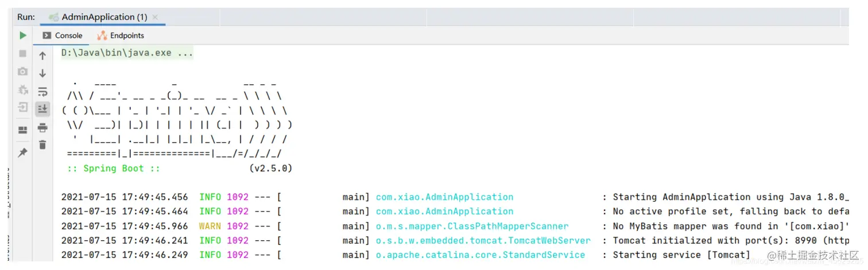Rerun AdminApplication with the green play icon
This screenshot has height=270, width=868.
pos(23,36)
